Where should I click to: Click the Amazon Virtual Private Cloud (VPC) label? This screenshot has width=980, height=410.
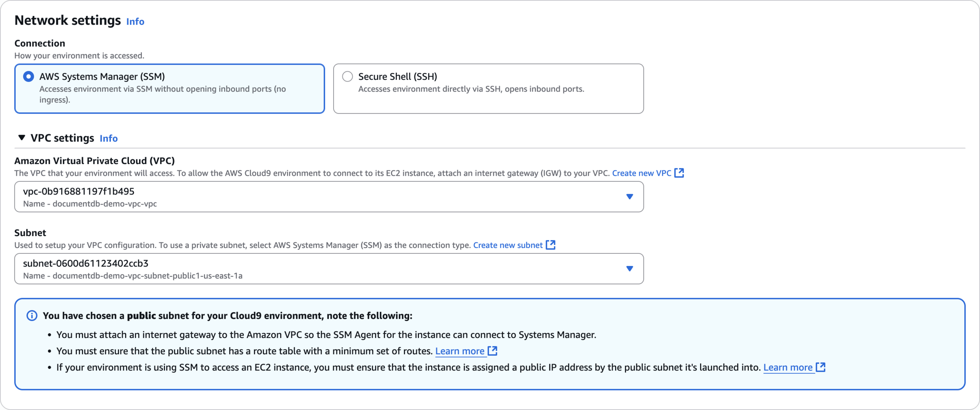(x=94, y=161)
